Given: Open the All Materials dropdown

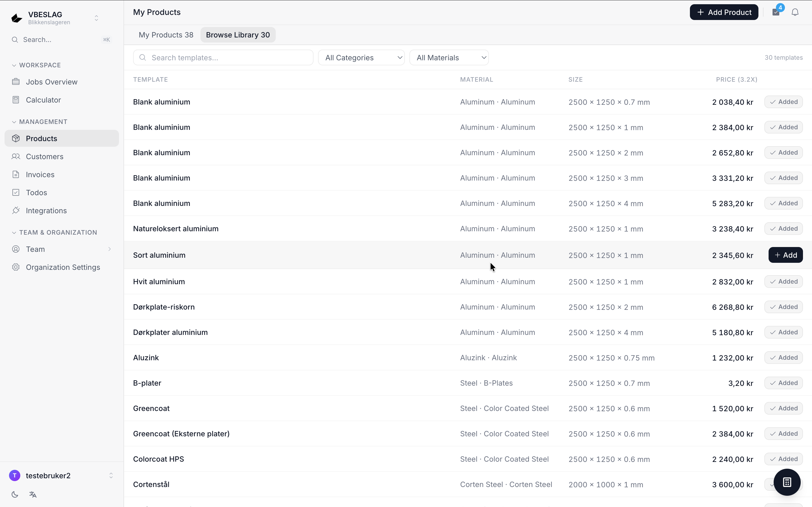Looking at the screenshot, I should pyautogui.click(x=449, y=58).
